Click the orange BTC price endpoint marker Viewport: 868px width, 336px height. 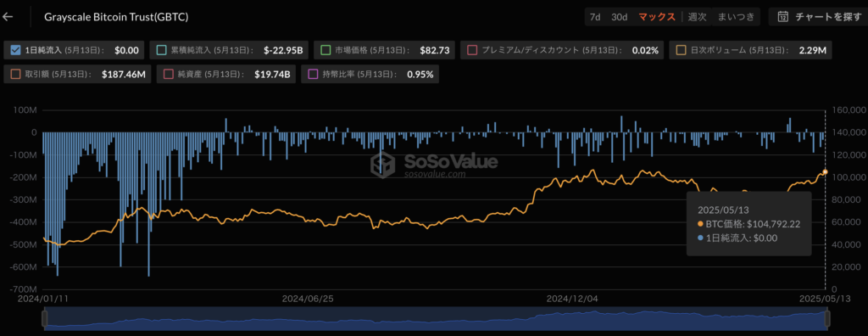pos(825,172)
